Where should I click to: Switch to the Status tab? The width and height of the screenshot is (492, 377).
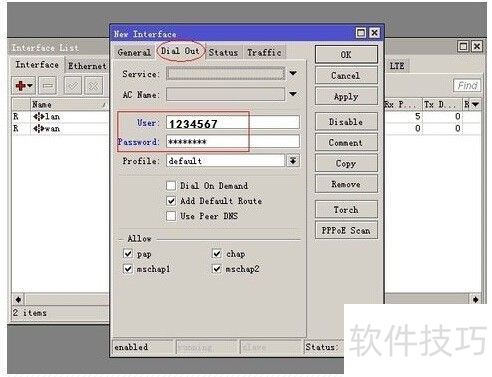tap(223, 53)
